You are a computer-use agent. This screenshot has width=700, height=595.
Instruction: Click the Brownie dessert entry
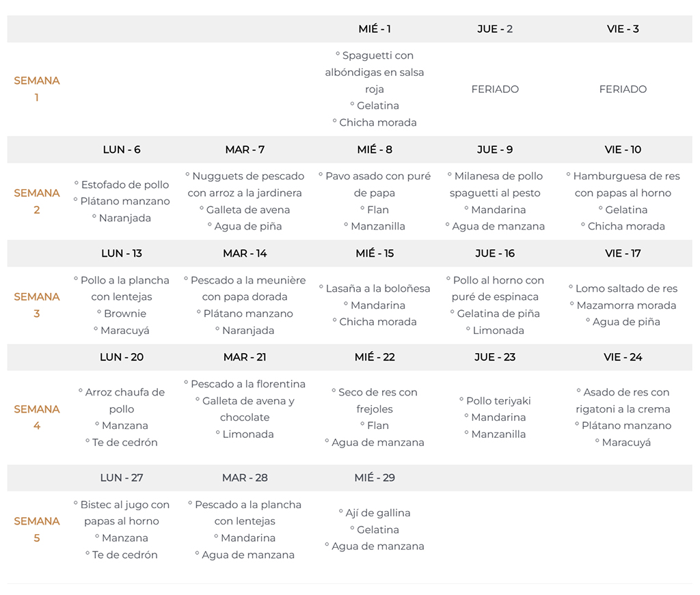coord(124,314)
